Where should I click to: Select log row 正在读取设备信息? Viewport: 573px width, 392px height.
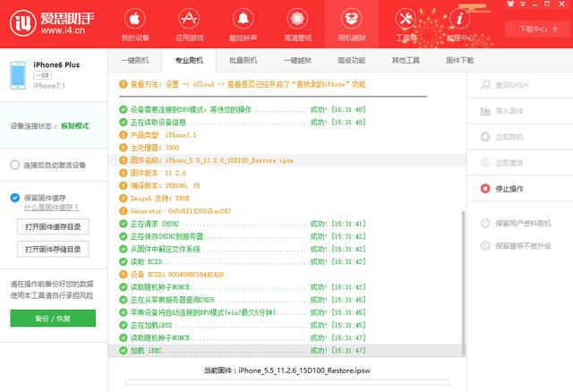coord(286,123)
